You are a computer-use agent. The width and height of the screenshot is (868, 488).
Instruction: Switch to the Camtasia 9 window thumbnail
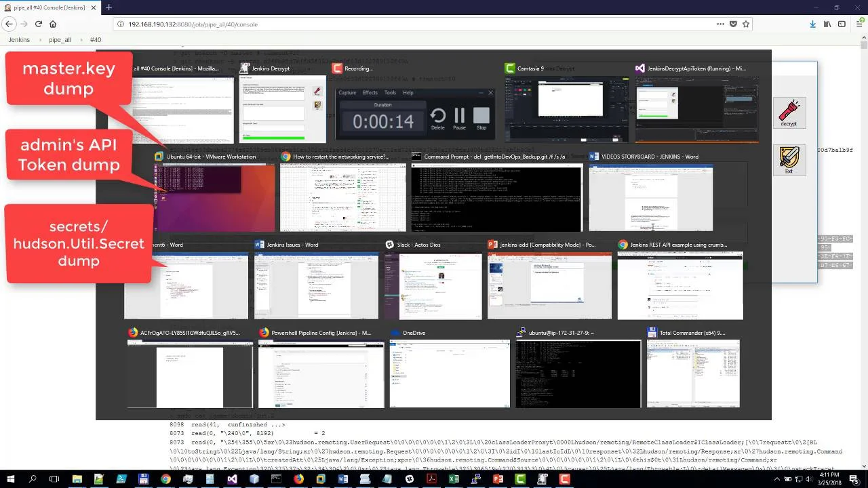pos(565,104)
